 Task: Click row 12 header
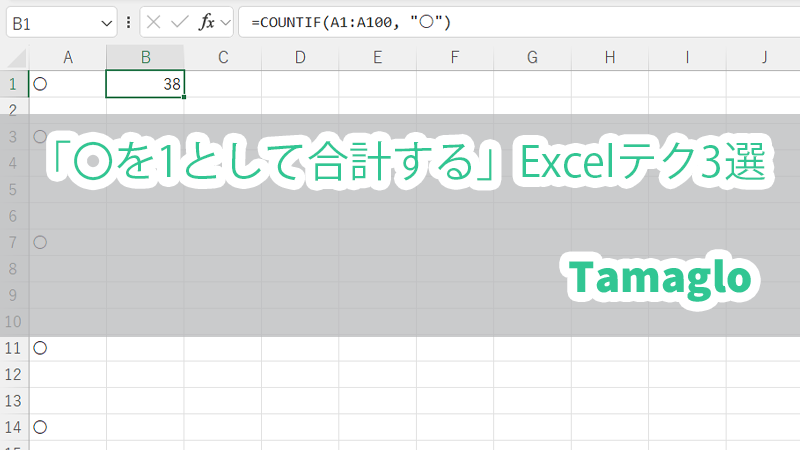point(15,375)
